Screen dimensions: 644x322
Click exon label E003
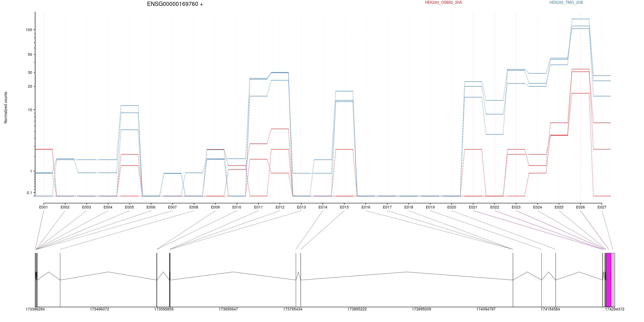[86, 207]
